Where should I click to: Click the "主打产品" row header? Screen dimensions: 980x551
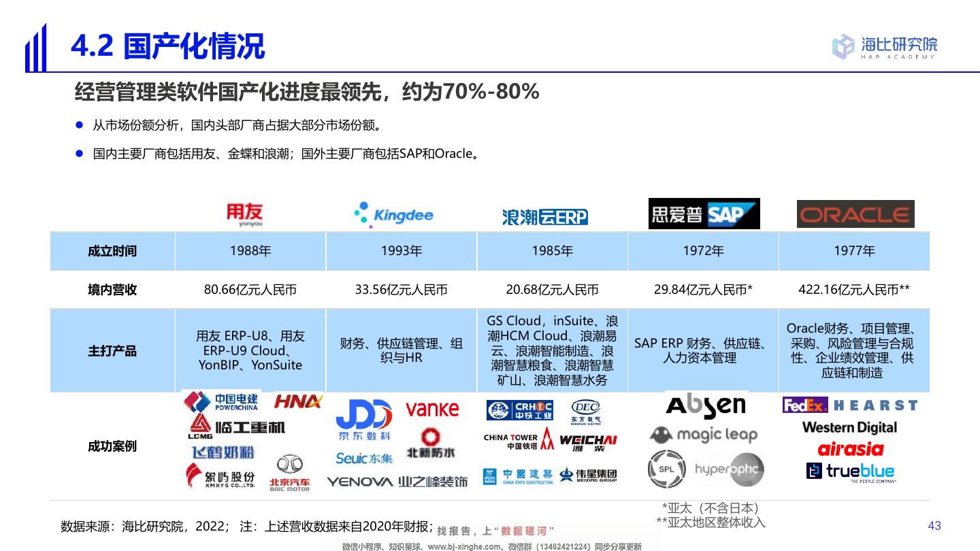pyautogui.click(x=112, y=351)
